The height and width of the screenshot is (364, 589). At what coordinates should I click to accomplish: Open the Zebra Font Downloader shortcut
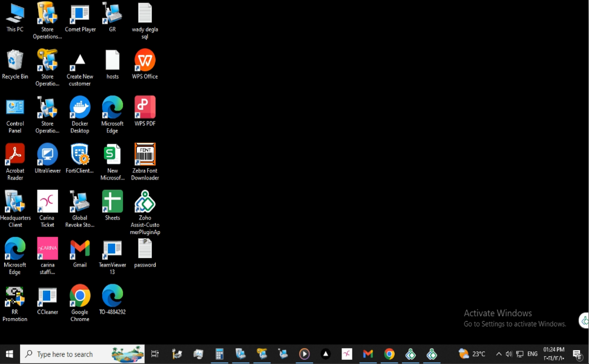[145, 162]
